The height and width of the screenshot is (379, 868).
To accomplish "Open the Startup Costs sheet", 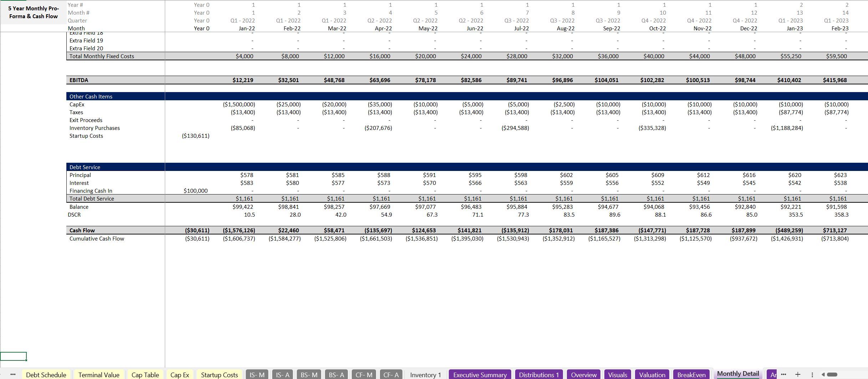I will [219, 375].
